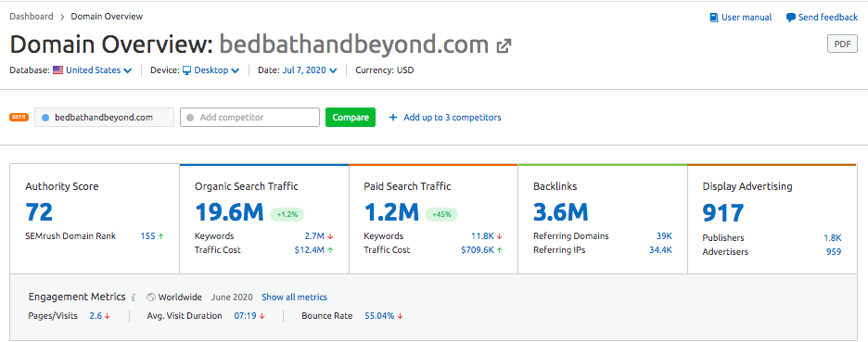868x342 pixels.
Task: Click the Add competitor input field
Action: click(x=249, y=118)
